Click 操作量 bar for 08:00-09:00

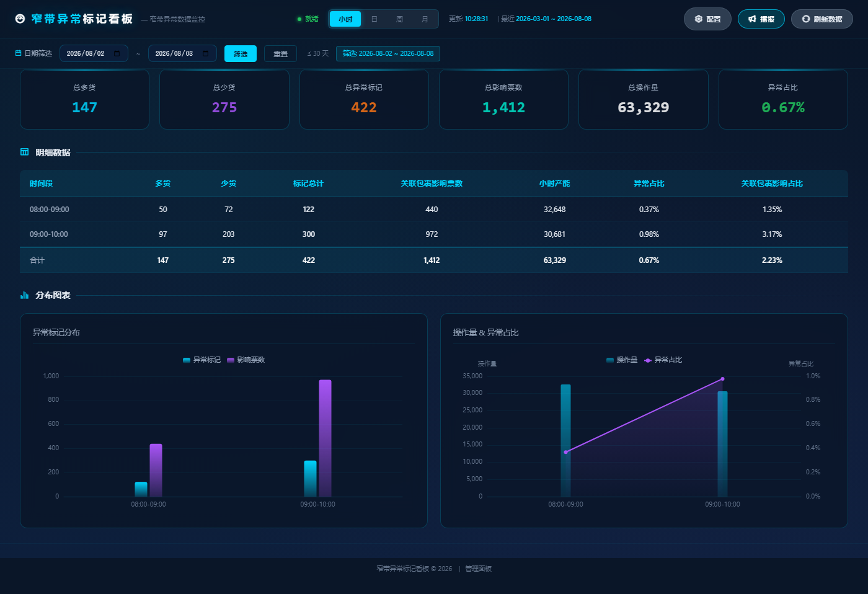(565, 440)
